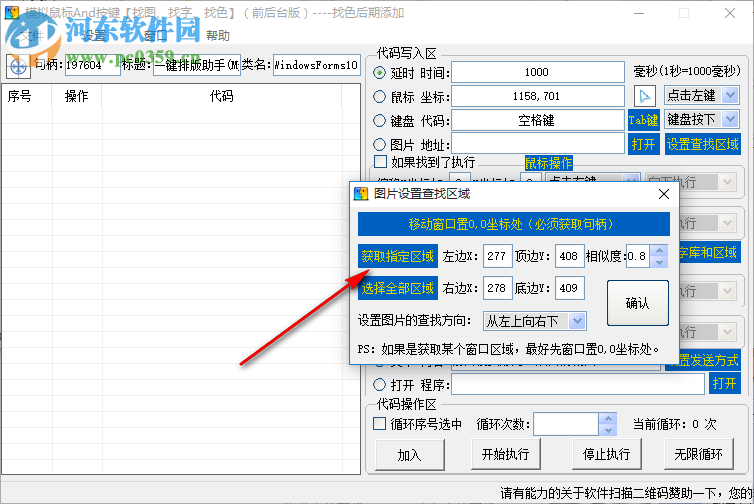
Task: Click the 加入 button
Action: 410,454
